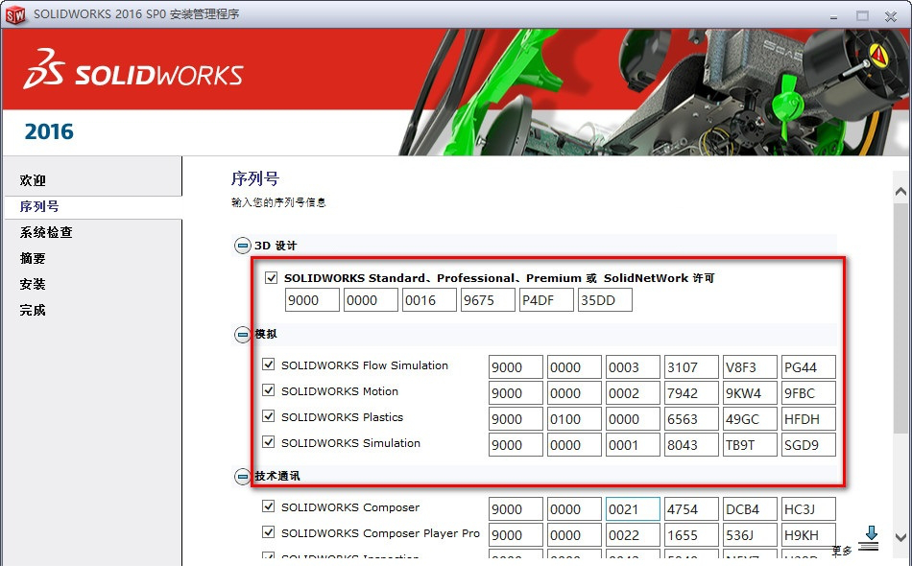Click Plastics serial field 6563

[x=691, y=419]
